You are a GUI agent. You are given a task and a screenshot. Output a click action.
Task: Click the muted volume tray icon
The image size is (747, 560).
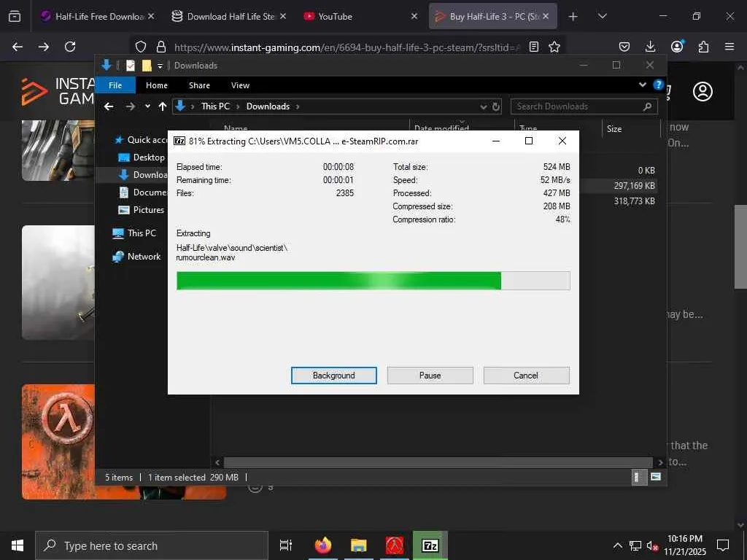pyautogui.click(x=652, y=545)
